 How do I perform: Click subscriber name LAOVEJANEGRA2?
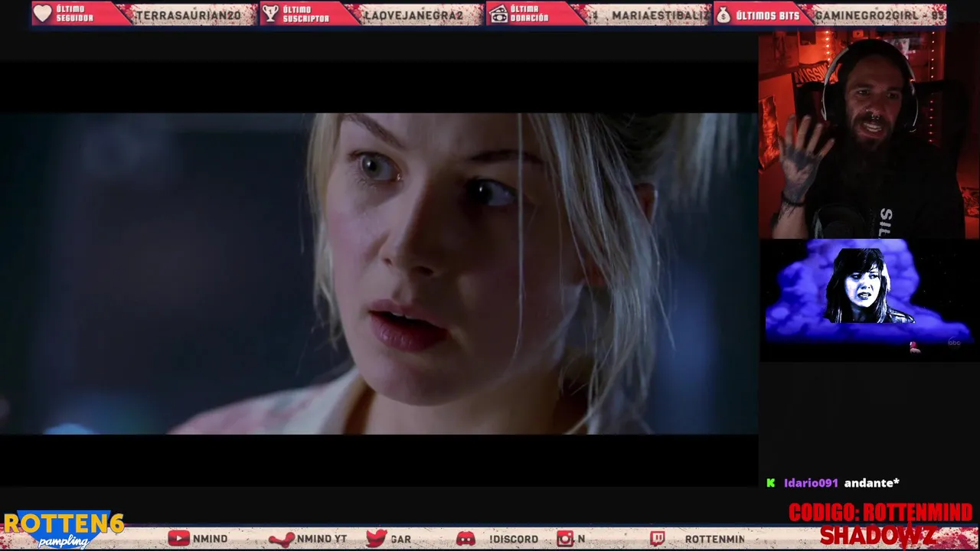coord(414,15)
